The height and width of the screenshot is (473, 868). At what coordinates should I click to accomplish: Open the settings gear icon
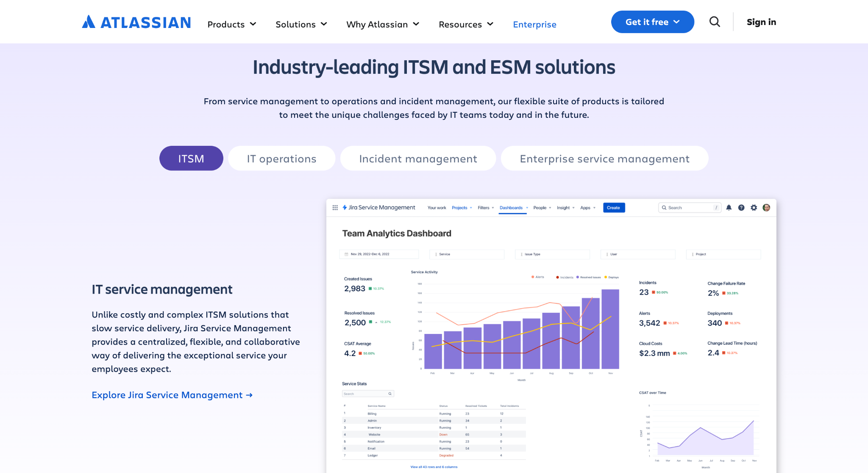754,208
